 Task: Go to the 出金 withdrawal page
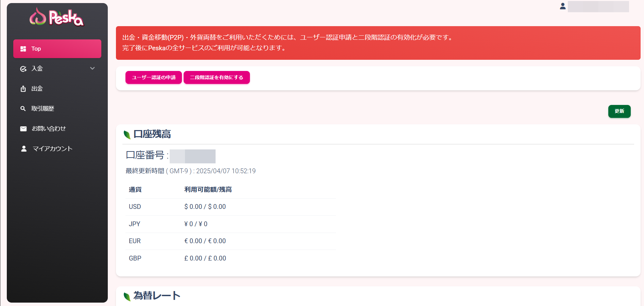point(37,89)
